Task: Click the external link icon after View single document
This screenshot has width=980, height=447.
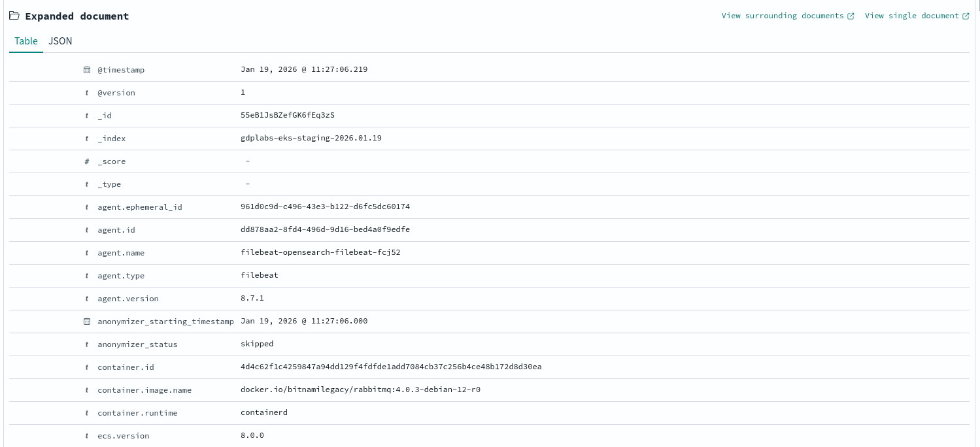Action: [x=966, y=16]
